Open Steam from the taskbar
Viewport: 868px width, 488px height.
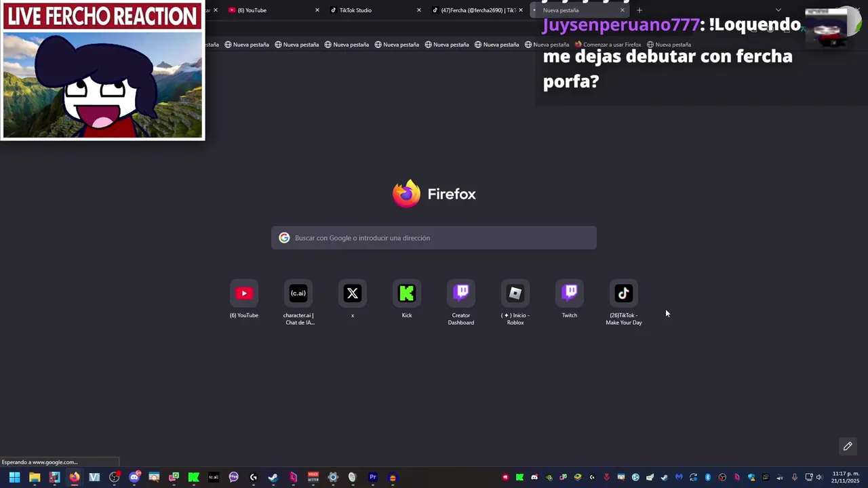(x=273, y=477)
